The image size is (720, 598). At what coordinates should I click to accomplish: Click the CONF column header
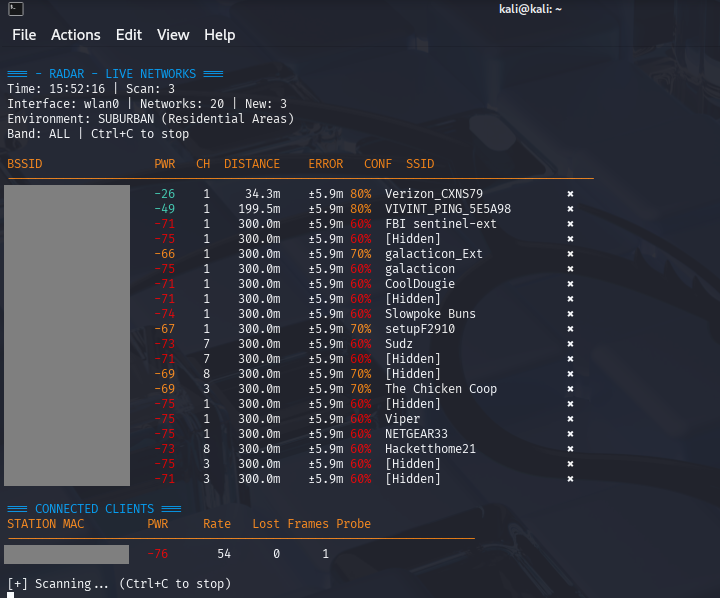click(x=378, y=164)
